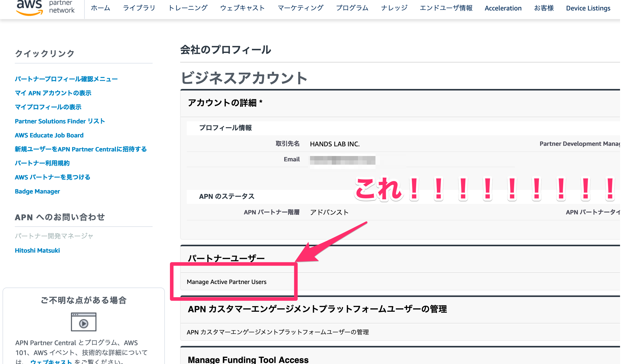Select the トレーニング navigation item
This screenshot has height=364, width=643.
[188, 8]
